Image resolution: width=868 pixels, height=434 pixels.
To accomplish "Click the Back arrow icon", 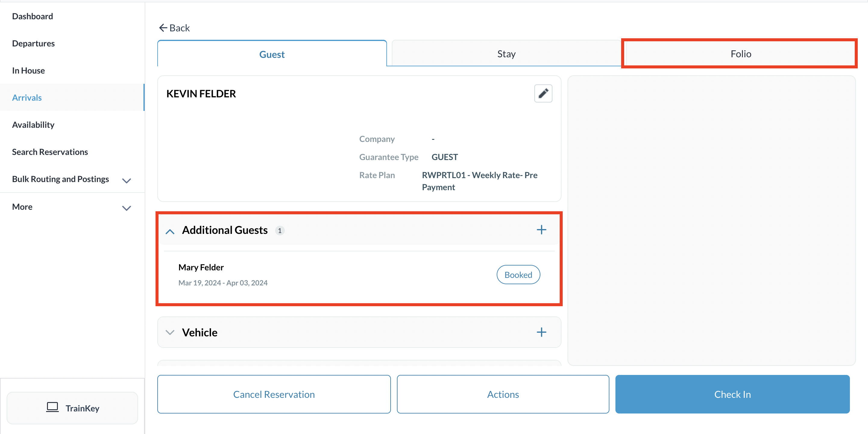I will point(163,28).
